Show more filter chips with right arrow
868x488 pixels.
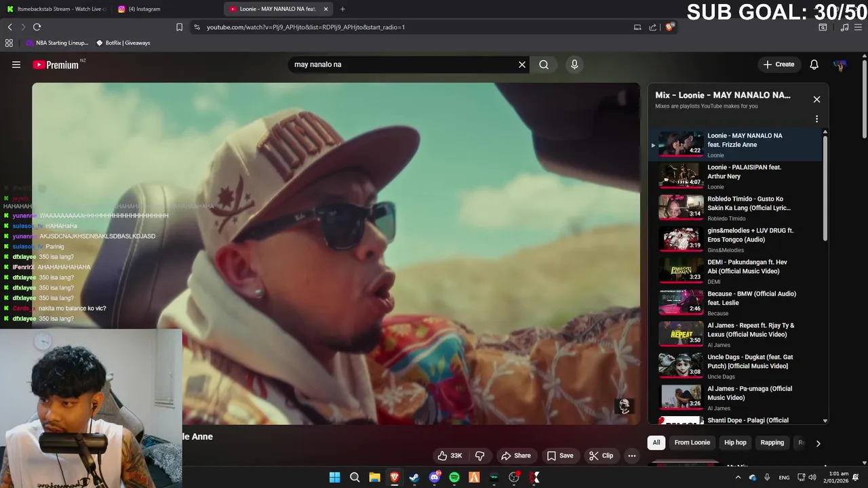click(818, 443)
